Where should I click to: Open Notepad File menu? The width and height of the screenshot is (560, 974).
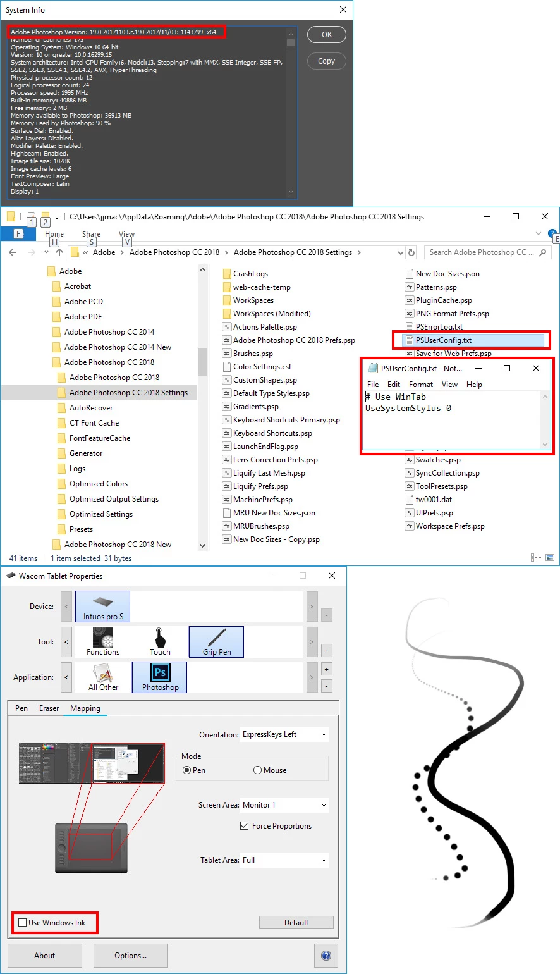coord(373,385)
